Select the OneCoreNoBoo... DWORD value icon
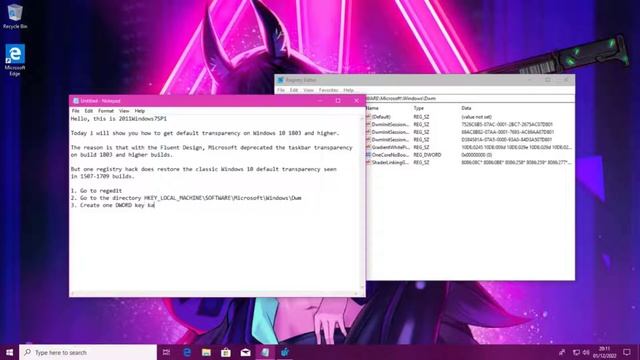Screen dimensions: 640x360 click(x=368, y=155)
